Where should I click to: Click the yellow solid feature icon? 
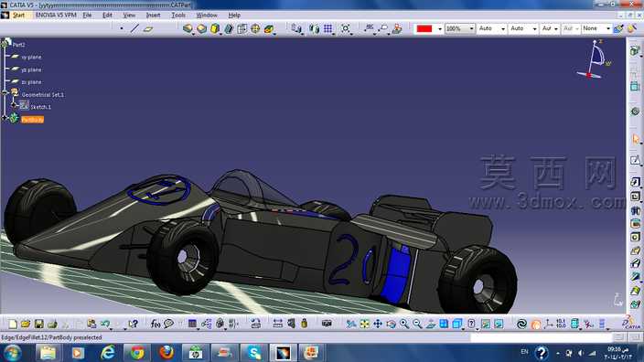215,28
